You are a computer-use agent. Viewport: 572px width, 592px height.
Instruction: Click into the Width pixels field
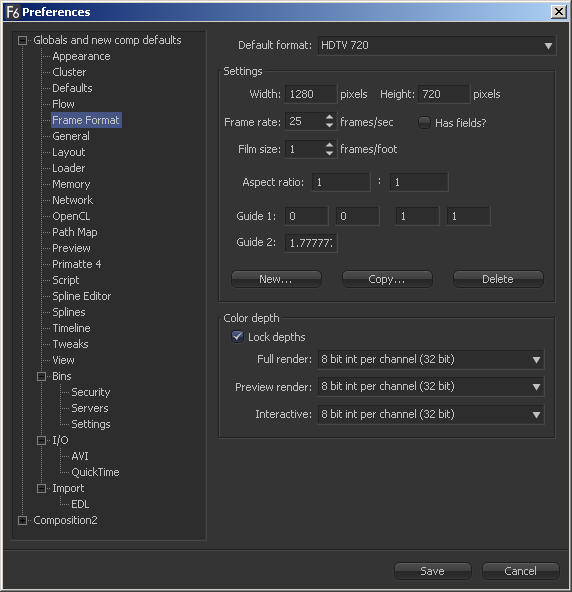311,94
